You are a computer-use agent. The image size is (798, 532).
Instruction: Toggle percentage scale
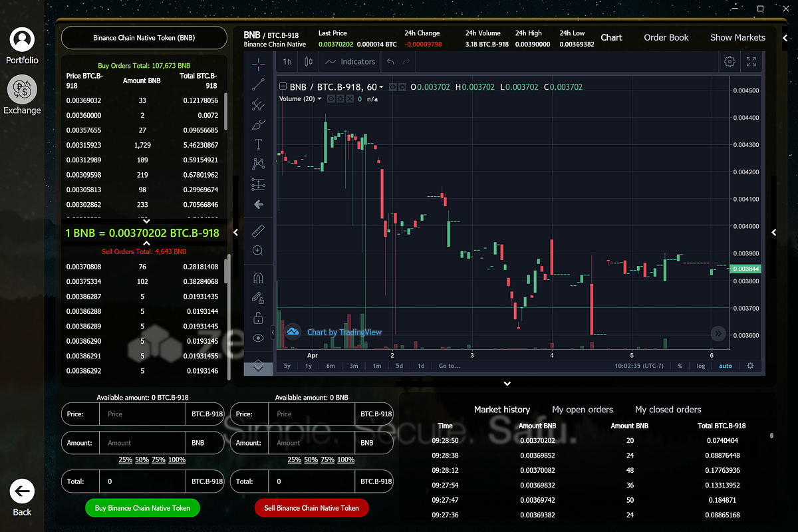(x=680, y=366)
